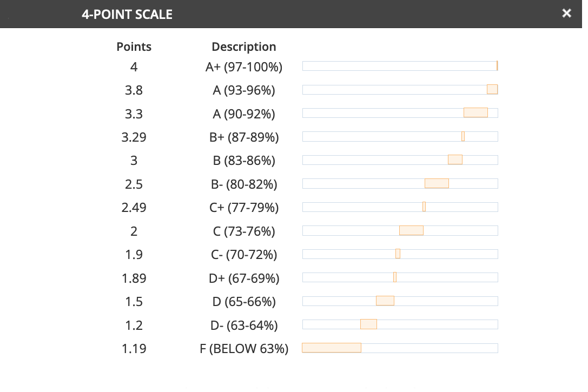
Task: Click the B (83-86%) range bar
Action: pyautogui.click(x=400, y=160)
